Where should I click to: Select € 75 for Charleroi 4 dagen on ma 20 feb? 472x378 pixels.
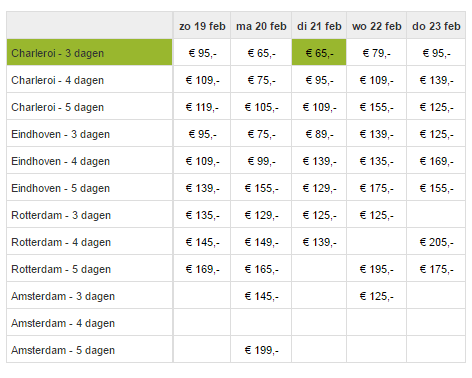pos(261,80)
